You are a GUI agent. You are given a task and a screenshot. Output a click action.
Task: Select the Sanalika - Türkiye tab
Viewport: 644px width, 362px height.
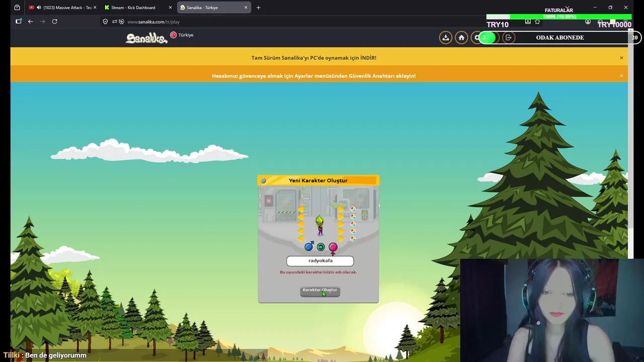[x=214, y=8]
